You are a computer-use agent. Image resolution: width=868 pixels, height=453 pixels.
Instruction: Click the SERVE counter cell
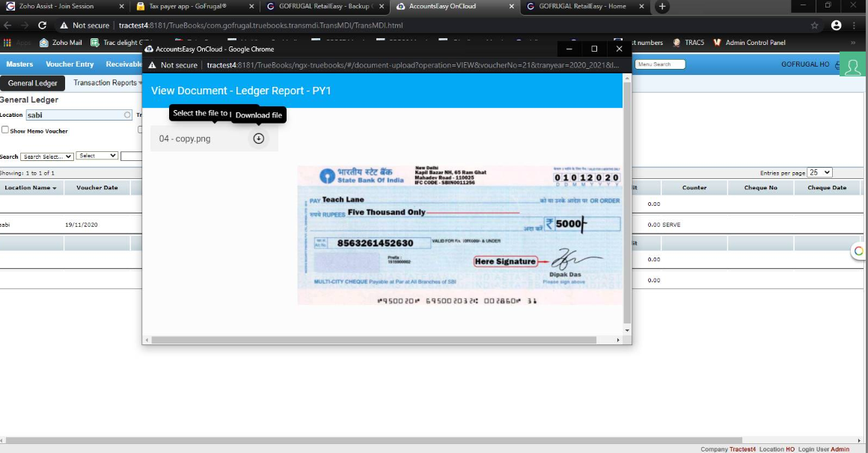click(671, 225)
